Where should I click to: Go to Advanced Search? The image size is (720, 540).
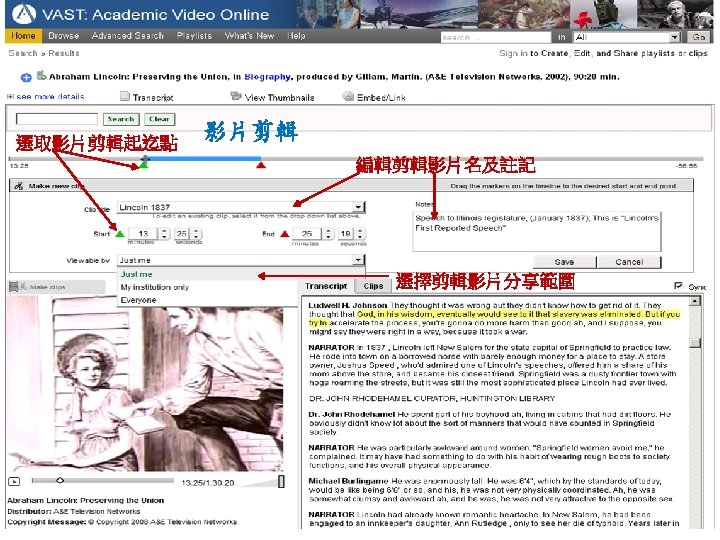[x=128, y=36]
